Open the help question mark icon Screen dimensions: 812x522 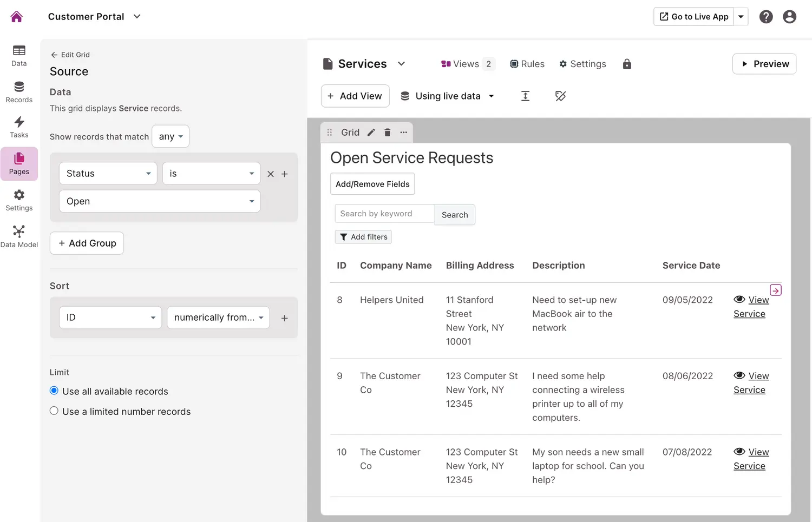click(766, 17)
